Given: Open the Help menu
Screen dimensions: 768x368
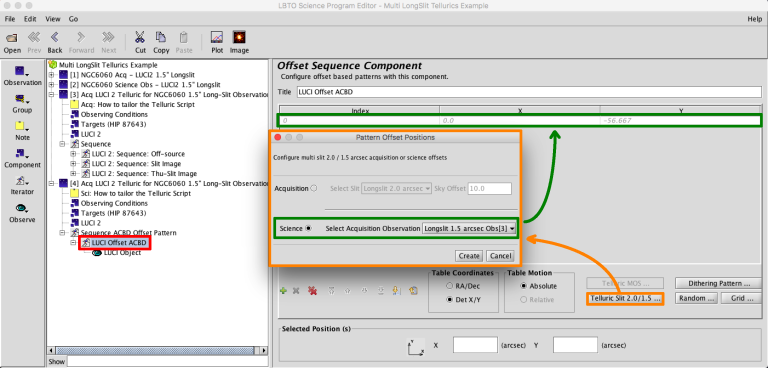Looking at the screenshot, I should coord(755,19).
